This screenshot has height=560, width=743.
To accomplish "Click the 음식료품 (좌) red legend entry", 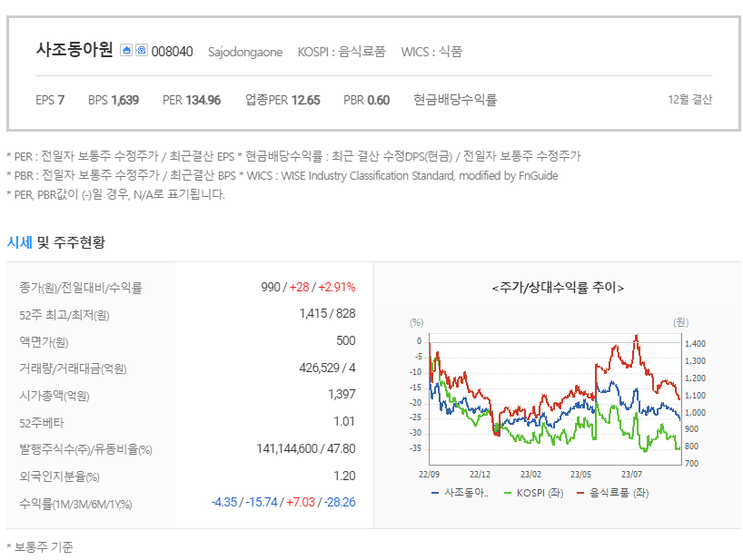I will [613, 493].
